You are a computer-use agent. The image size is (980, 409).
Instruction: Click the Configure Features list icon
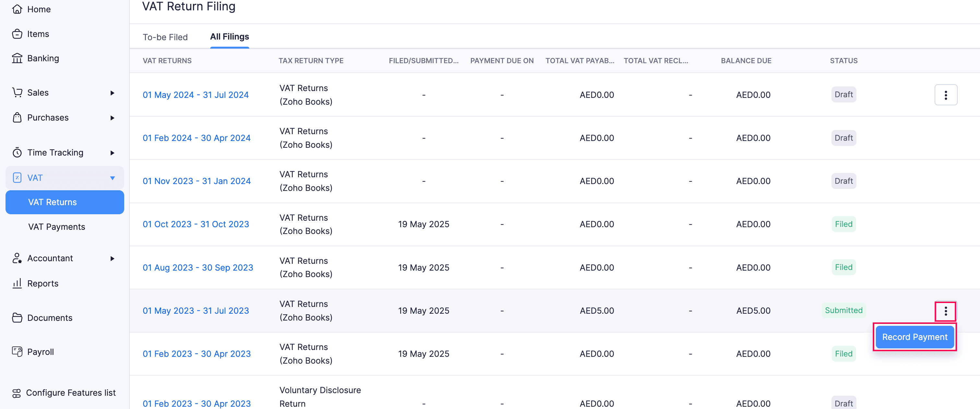[18, 393]
